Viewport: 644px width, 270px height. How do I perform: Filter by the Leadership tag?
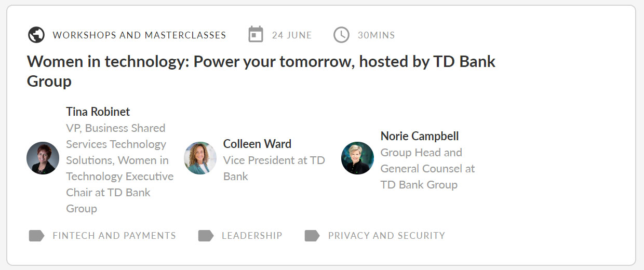252,236
